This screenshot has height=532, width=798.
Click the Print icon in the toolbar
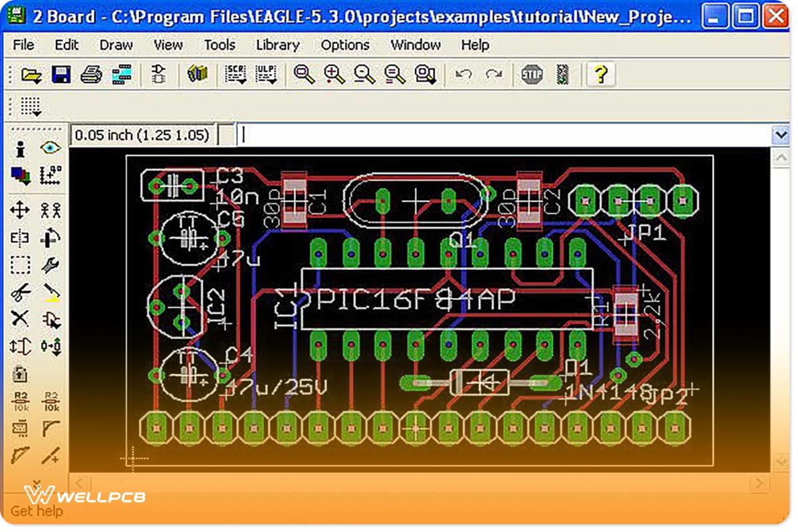pos(91,74)
